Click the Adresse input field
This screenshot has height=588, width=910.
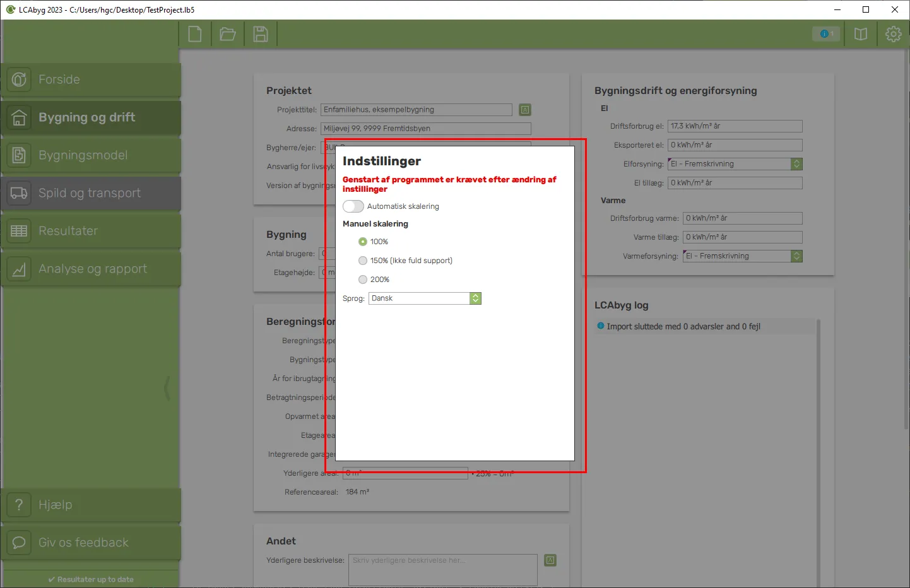coord(426,129)
